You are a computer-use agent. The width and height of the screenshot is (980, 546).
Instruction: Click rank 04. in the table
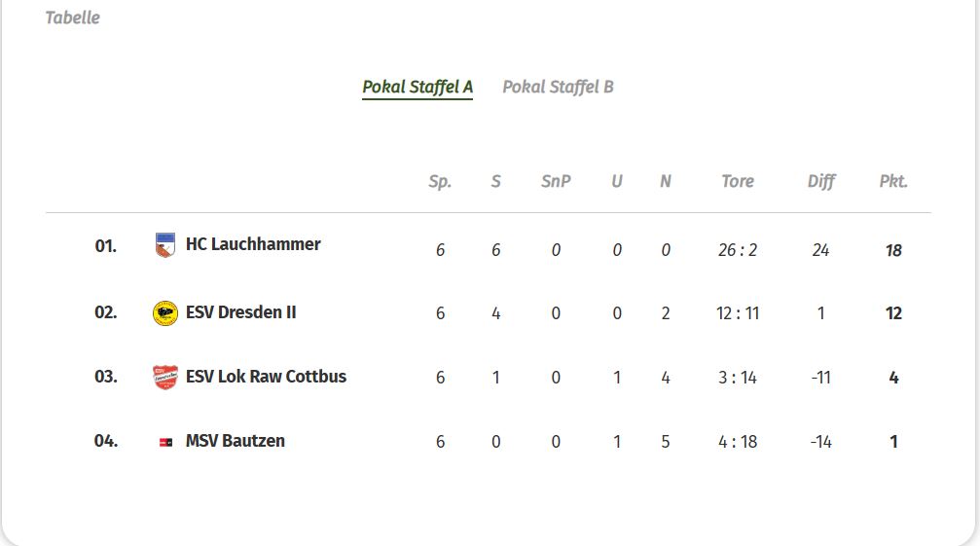pos(106,441)
